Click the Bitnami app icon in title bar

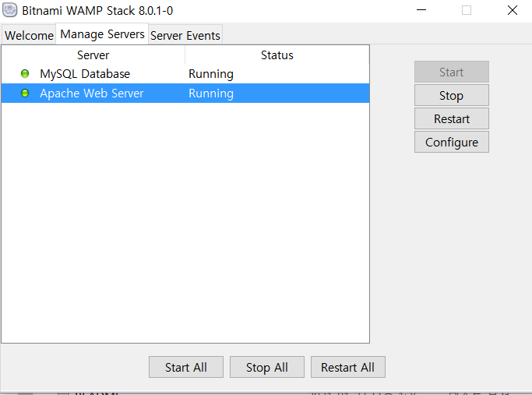[x=10, y=10]
